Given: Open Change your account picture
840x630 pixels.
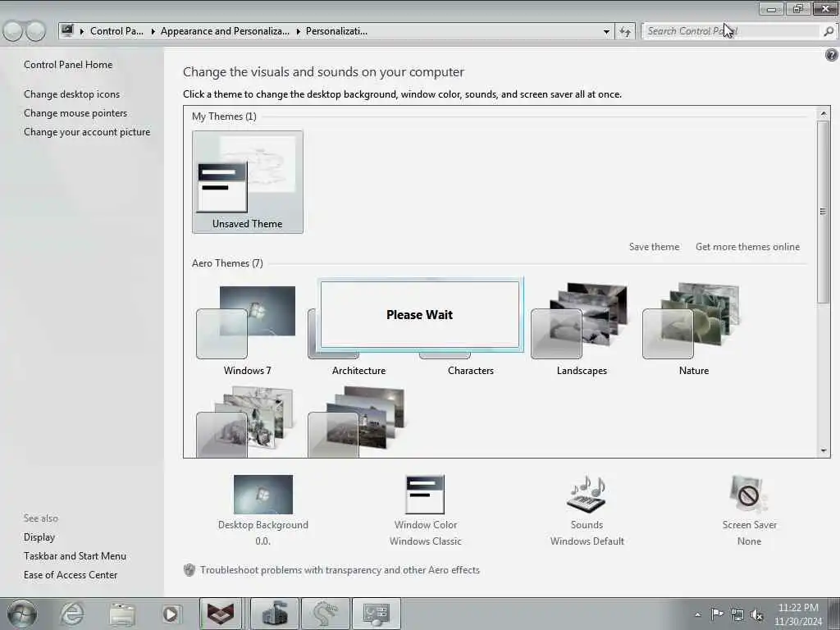Looking at the screenshot, I should coord(87,132).
